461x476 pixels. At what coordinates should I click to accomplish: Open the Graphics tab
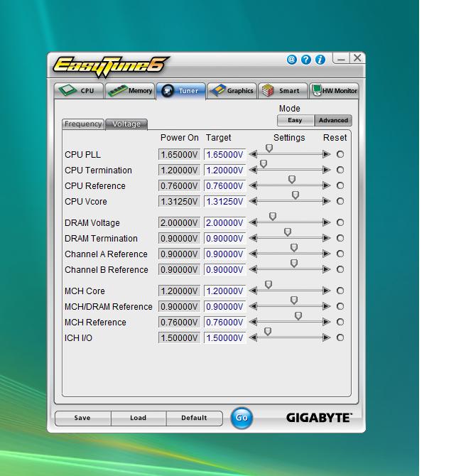pyautogui.click(x=232, y=91)
